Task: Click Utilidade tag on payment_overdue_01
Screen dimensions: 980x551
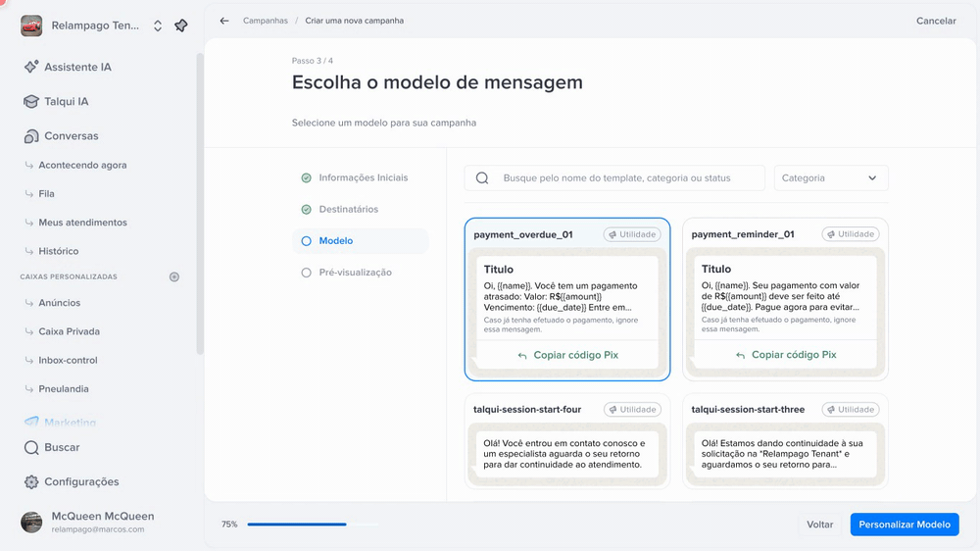Action: (x=632, y=234)
